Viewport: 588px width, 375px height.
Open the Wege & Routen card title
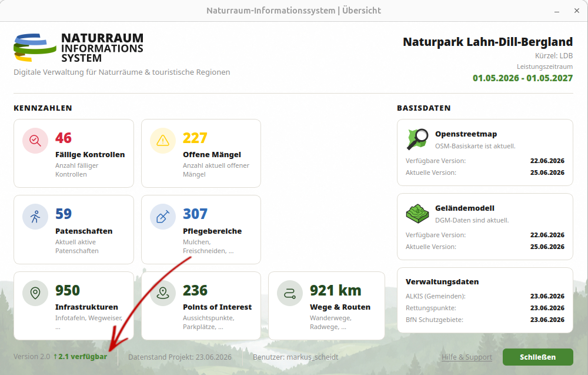tap(340, 307)
